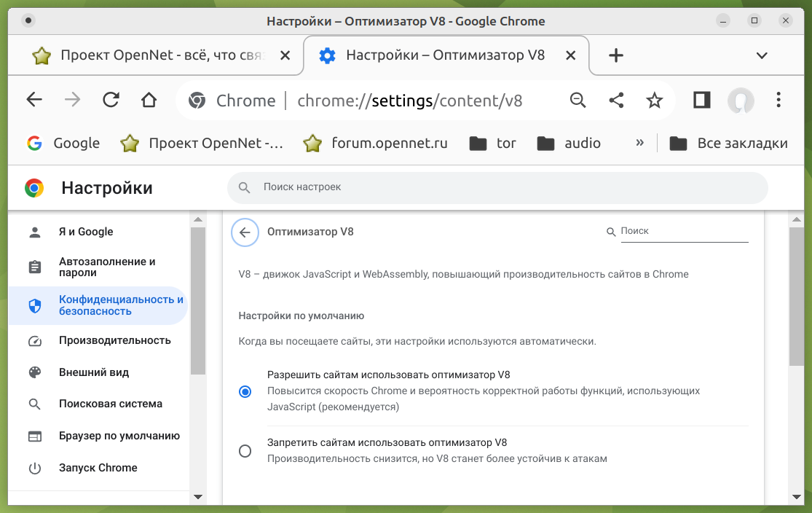
Task: Open Производительность settings section
Action: coord(114,340)
